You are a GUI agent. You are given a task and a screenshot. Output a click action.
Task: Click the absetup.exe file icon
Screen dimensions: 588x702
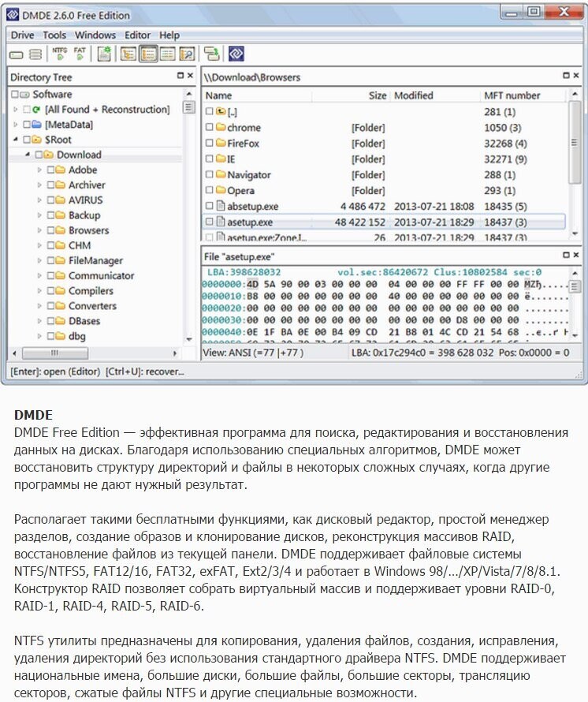(x=221, y=206)
